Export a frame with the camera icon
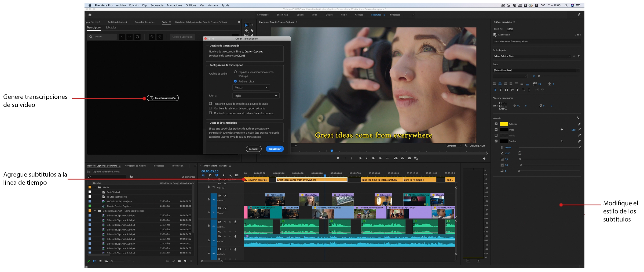 (x=409, y=158)
